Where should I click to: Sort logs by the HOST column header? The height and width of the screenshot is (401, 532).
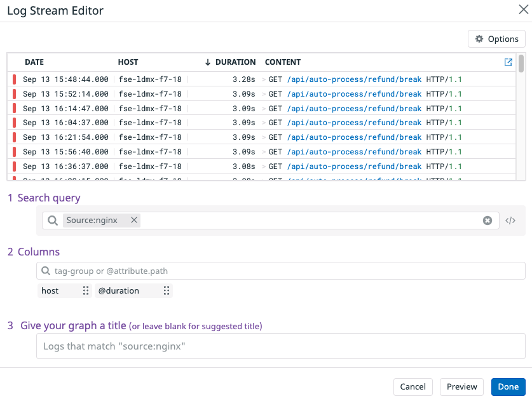[128, 62]
